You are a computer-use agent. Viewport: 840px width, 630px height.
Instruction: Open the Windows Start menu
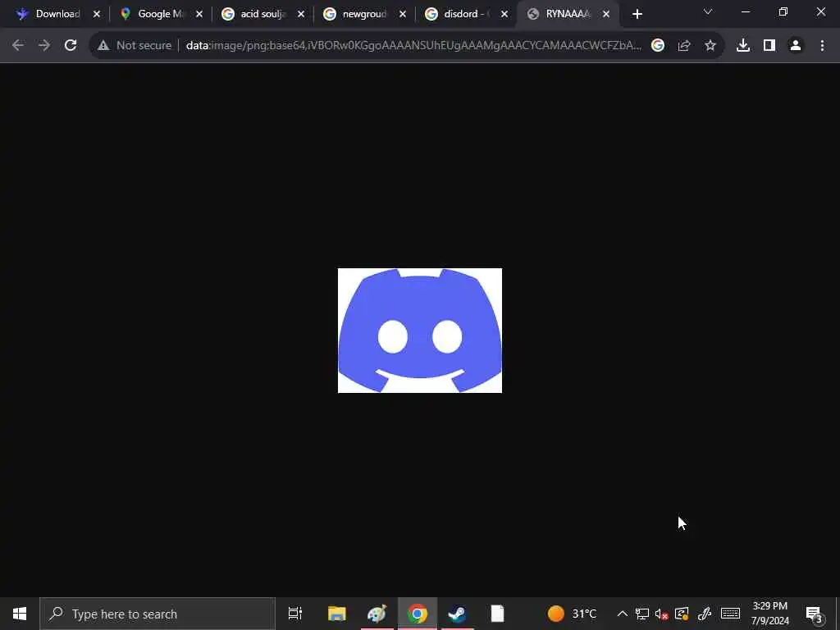pos(20,614)
